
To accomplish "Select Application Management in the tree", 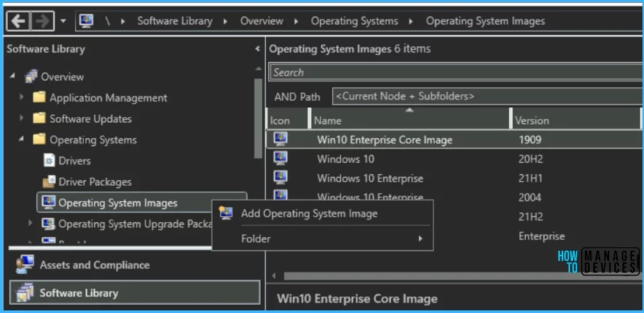I will pyautogui.click(x=108, y=97).
